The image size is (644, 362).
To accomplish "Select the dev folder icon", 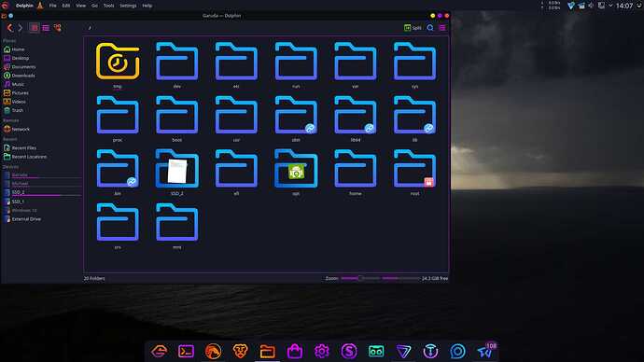I will (x=177, y=62).
